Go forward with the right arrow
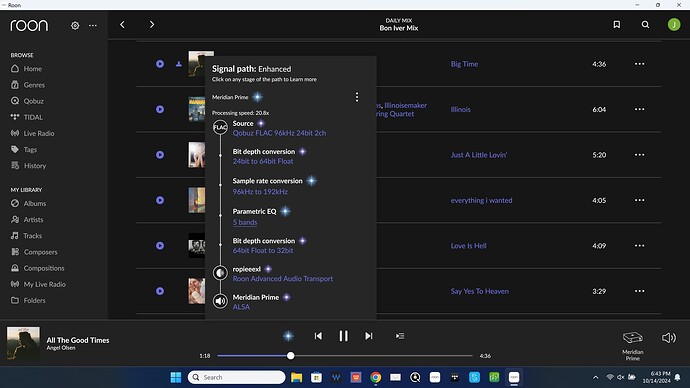690x388 pixels. (152, 25)
